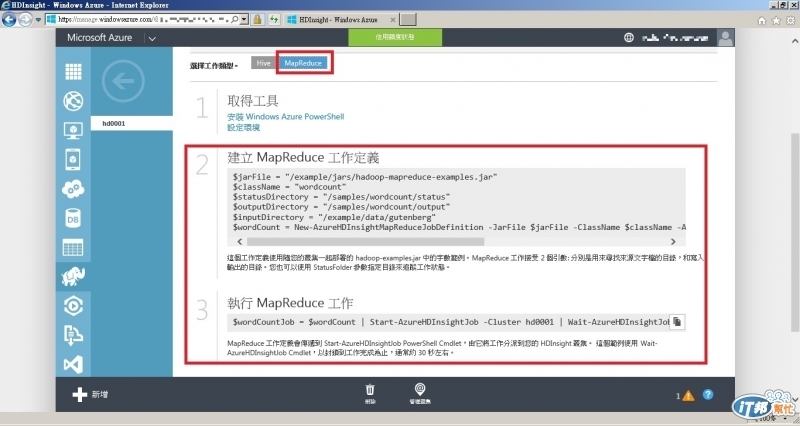Click the browser Forward button
800x426 pixels.
tap(25, 20)
